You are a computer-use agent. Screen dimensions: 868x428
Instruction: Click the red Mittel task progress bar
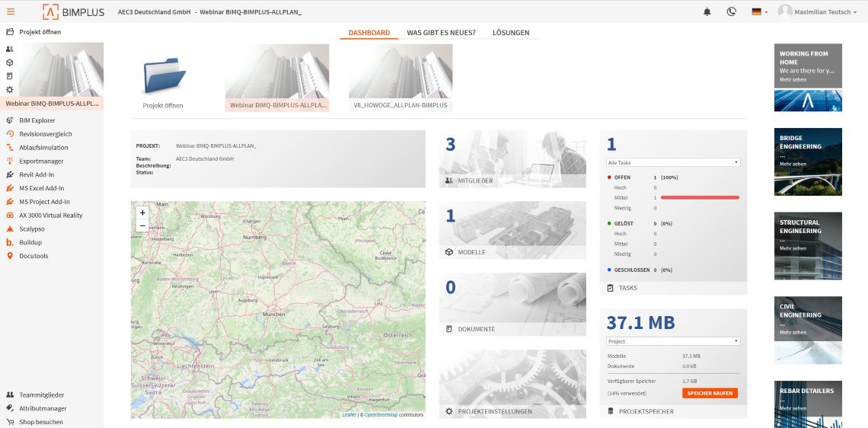[700, 198]
